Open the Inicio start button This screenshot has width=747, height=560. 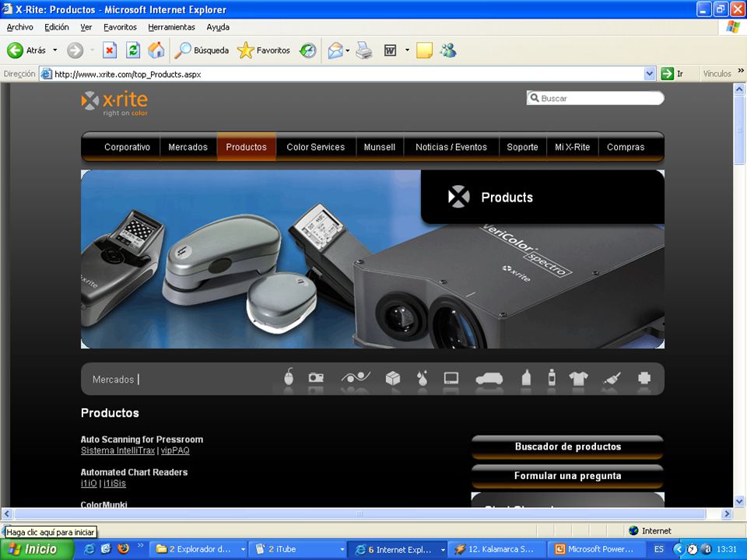pyautogui.click(x=37, y=550)
